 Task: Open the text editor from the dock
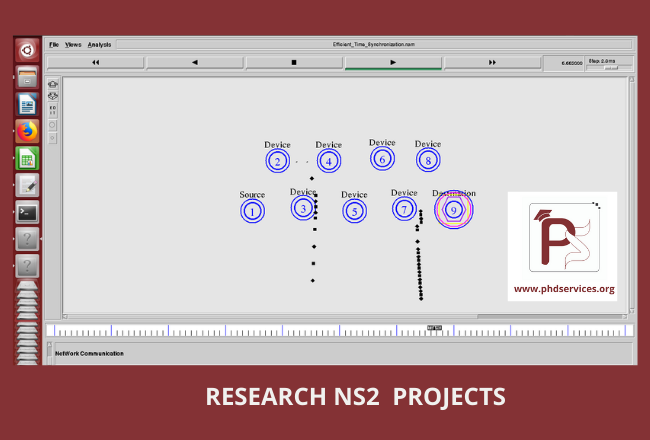(27, 185)
